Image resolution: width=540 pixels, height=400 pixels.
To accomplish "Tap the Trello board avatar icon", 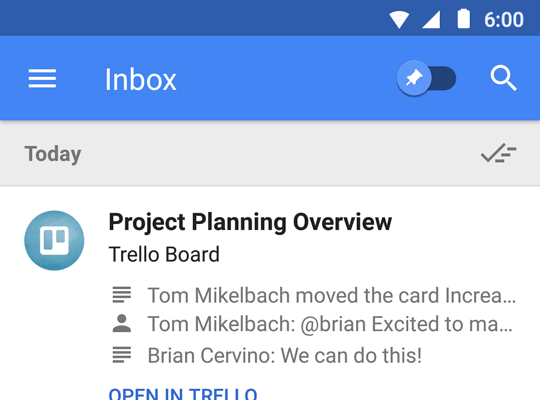I will [54, 240].
